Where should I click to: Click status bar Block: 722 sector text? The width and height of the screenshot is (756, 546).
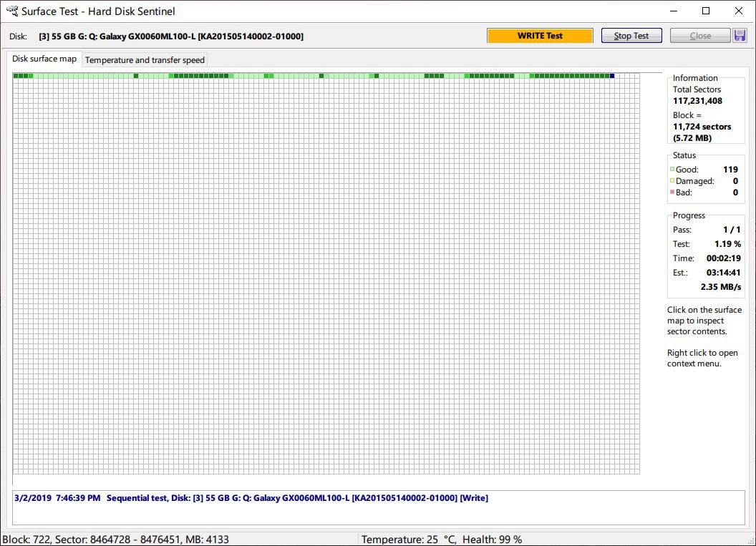point(116,540)
